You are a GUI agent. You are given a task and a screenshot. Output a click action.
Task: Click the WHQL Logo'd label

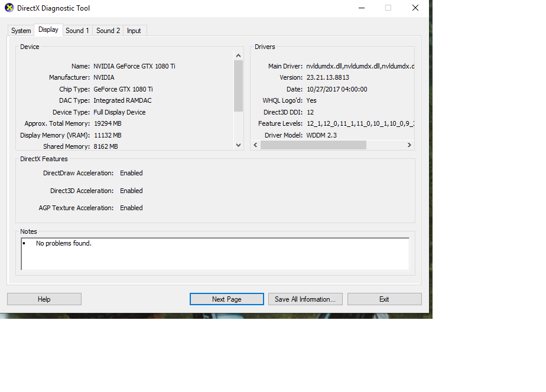coord(282,100)
